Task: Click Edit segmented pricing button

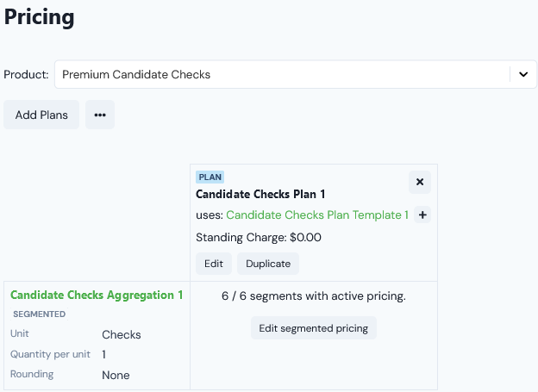Action: pos(314,328)
